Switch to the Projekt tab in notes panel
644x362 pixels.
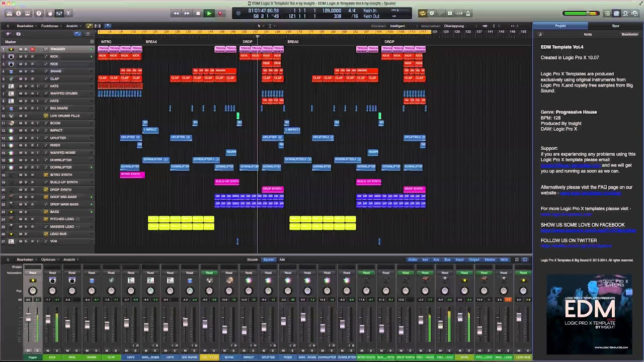pyautogui.click(x=560, y=26)
